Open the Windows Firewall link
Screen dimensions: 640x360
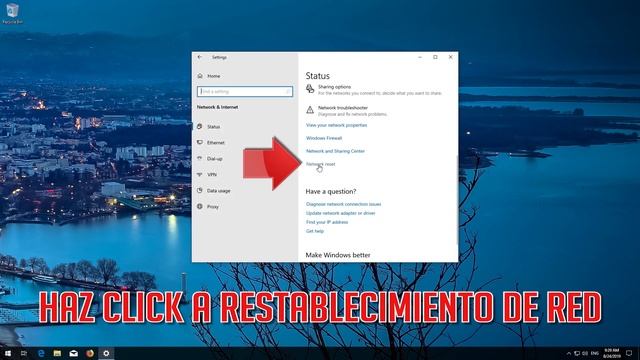pos(324,138)
